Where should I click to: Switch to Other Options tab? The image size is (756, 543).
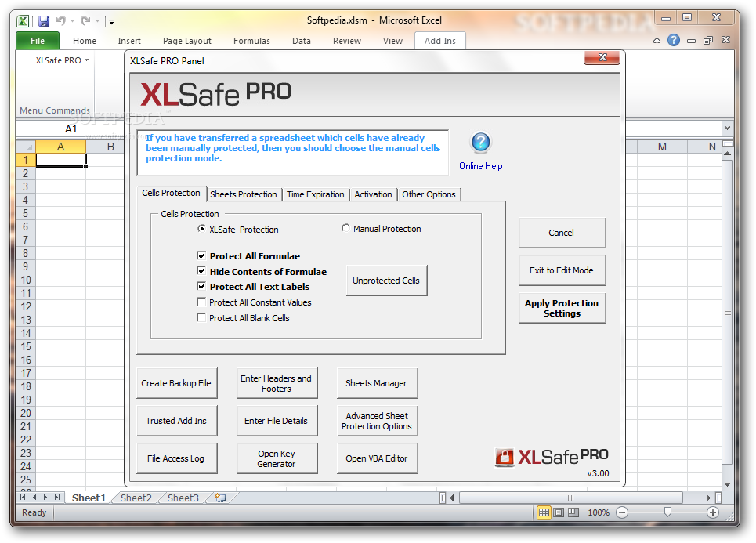click(429, 194)
